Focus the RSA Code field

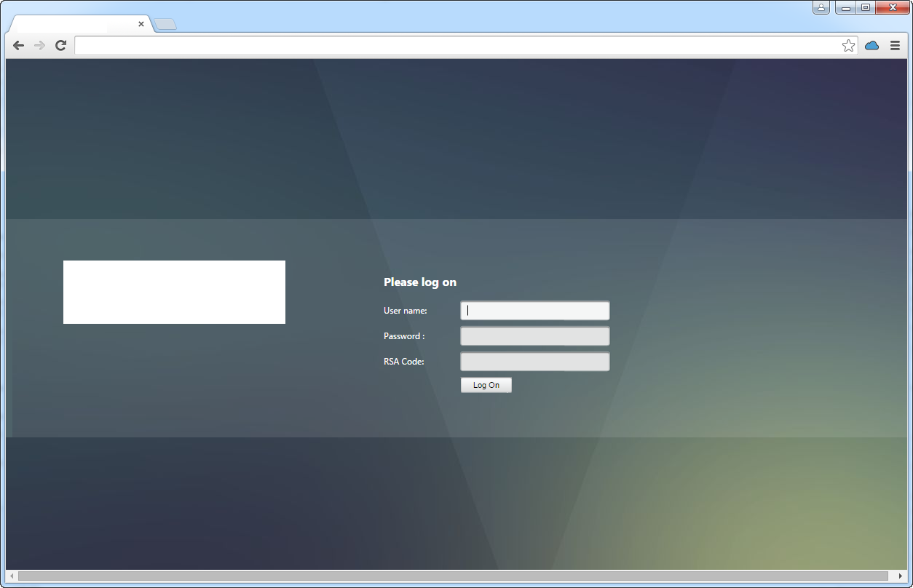click(535, 362)
